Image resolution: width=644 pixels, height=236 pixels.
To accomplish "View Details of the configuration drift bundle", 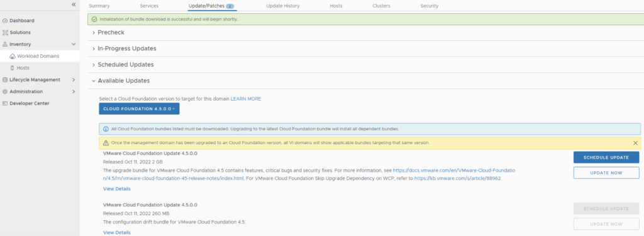I will pyautogui.click(x=116, y=233).
